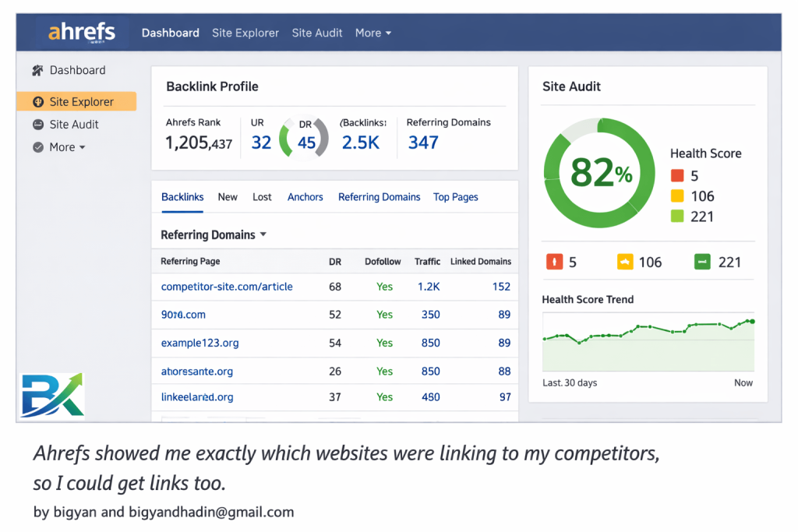
Task: Click the Backlink Profile heading
Action: (x=212, y=86)
